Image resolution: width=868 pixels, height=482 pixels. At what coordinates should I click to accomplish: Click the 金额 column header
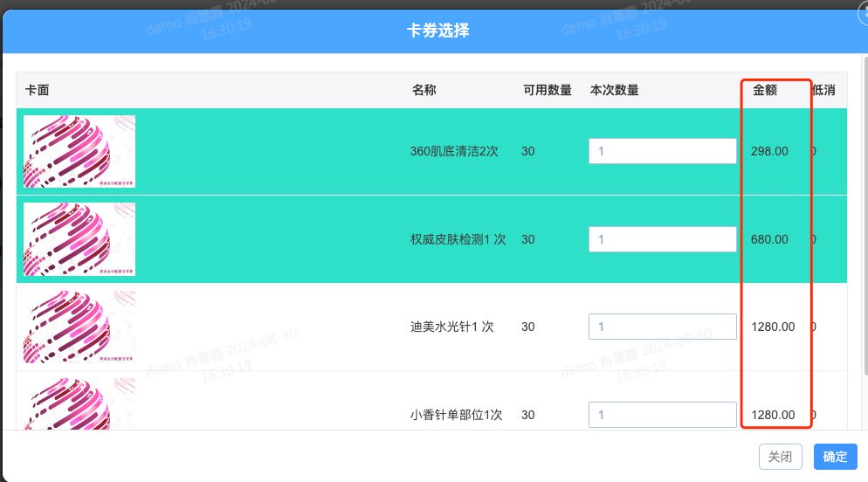point(764,90)
